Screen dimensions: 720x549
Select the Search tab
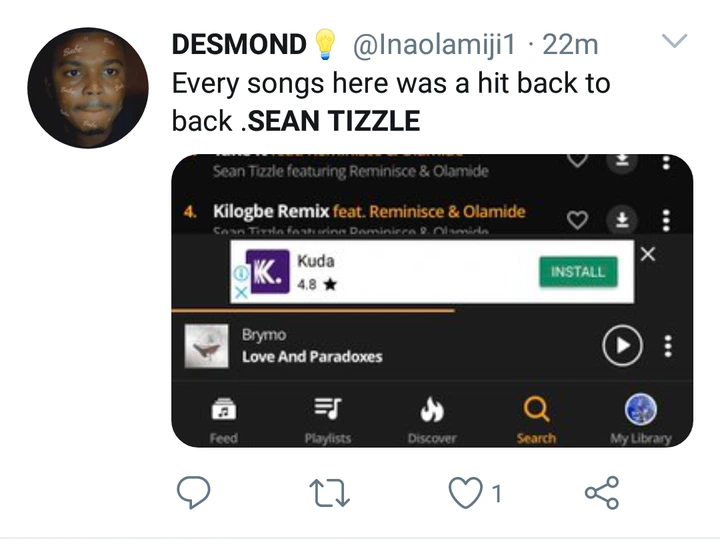(536, 418)
